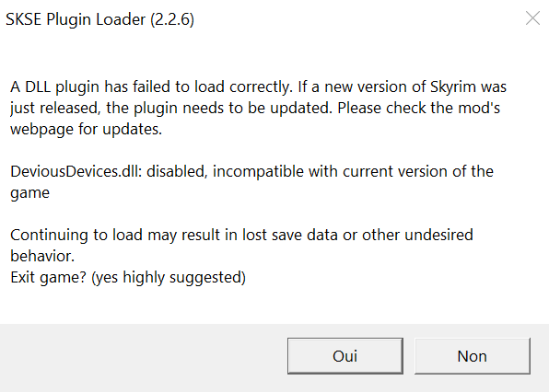Select the version number (2.2.6) in title

click(x=172, y=19)
